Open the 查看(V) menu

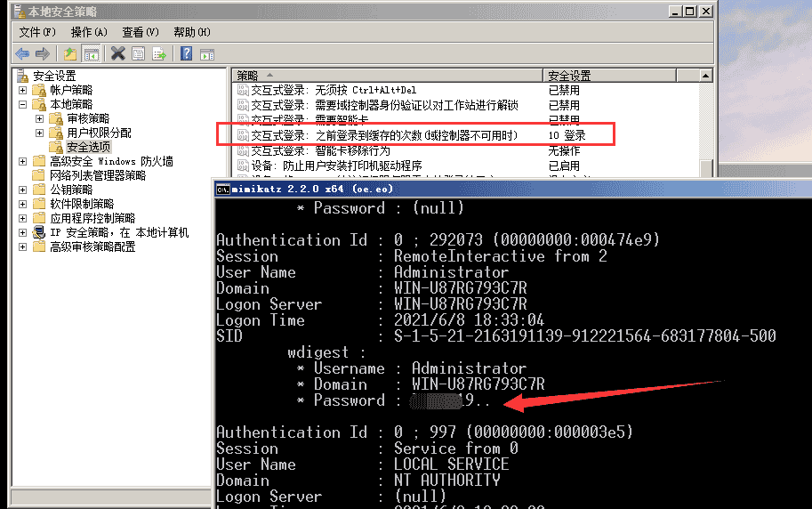point(141,32)
